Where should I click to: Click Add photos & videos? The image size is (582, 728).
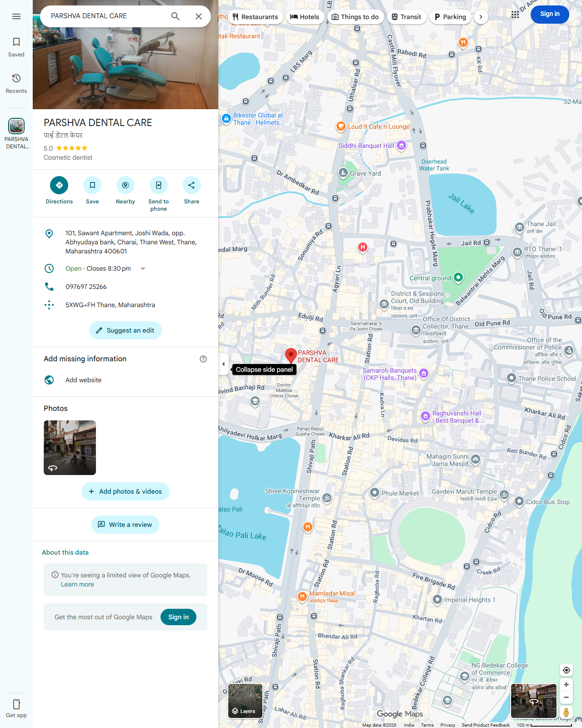(x=125, y=491)
